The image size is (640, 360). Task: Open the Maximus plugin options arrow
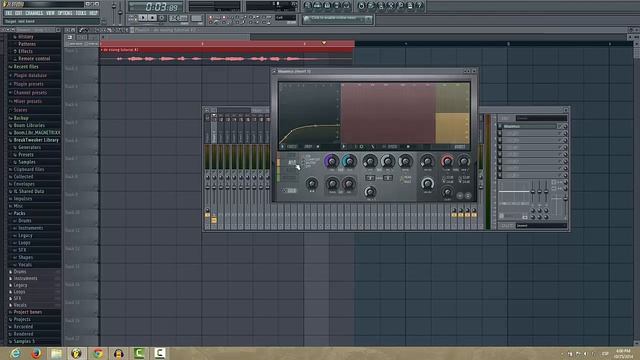pos(275,71)
